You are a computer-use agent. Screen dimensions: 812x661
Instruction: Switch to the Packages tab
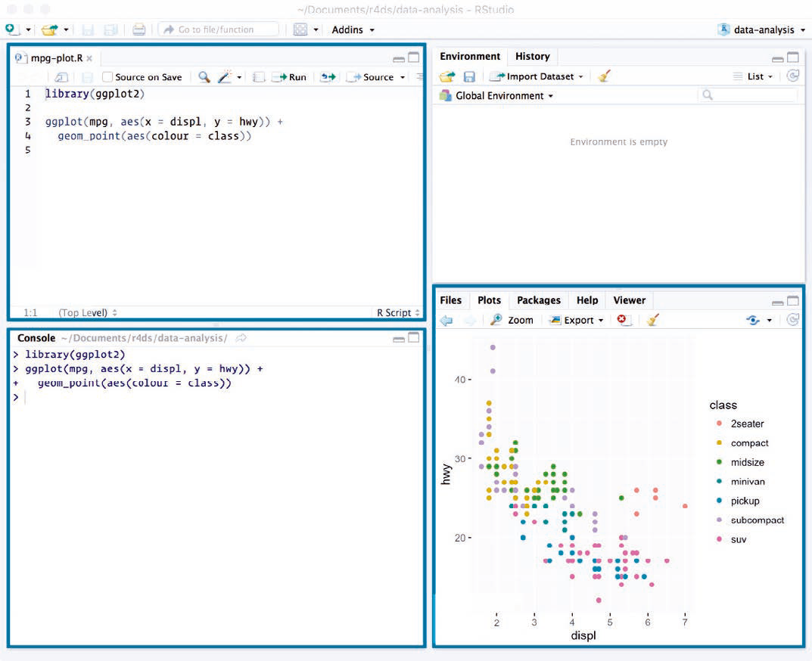tap(538, 300)
